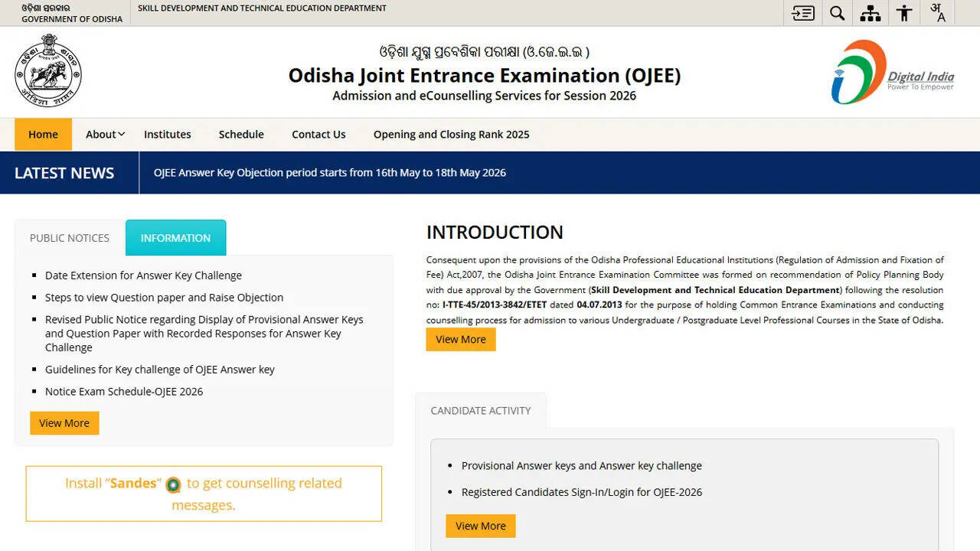
Task: Click the Odisha government emblem logo
Action: [47, 70]
